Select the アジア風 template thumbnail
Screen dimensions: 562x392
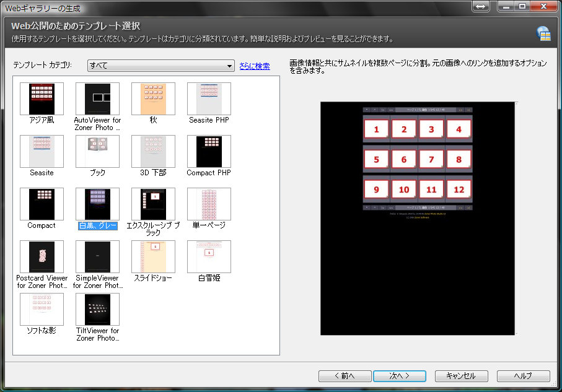click(x=42, y=98)
